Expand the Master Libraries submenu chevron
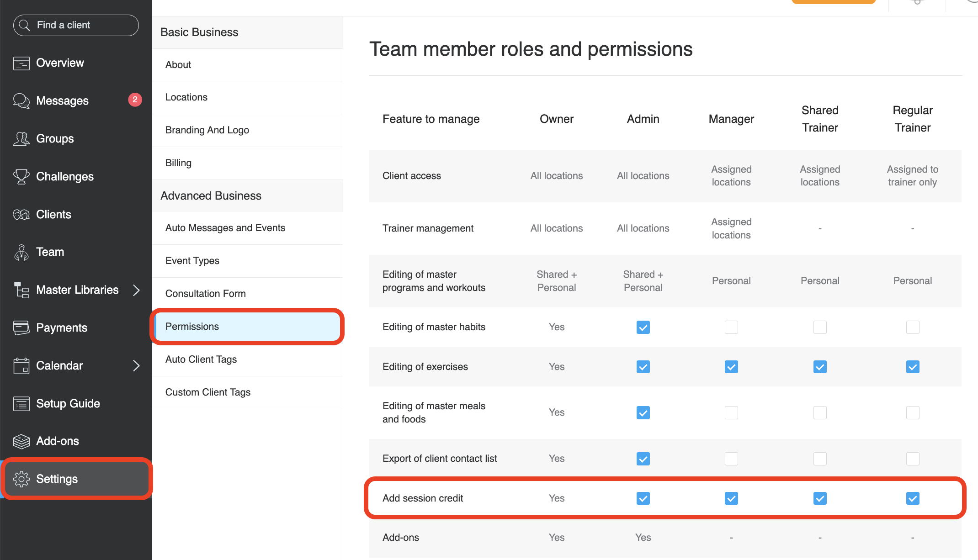Viewport: 978px width, 560px height. [136, 290]
